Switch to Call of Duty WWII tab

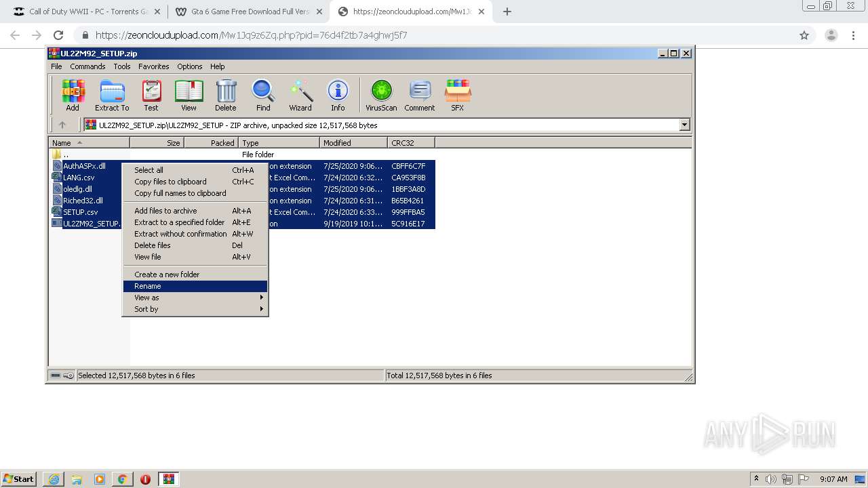[x=85, y=12]
